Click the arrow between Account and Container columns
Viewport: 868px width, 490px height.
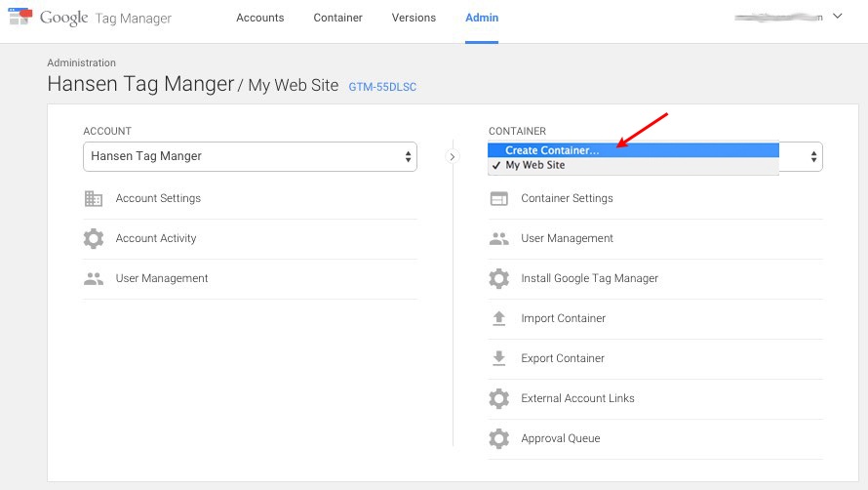tap(452, 156)
